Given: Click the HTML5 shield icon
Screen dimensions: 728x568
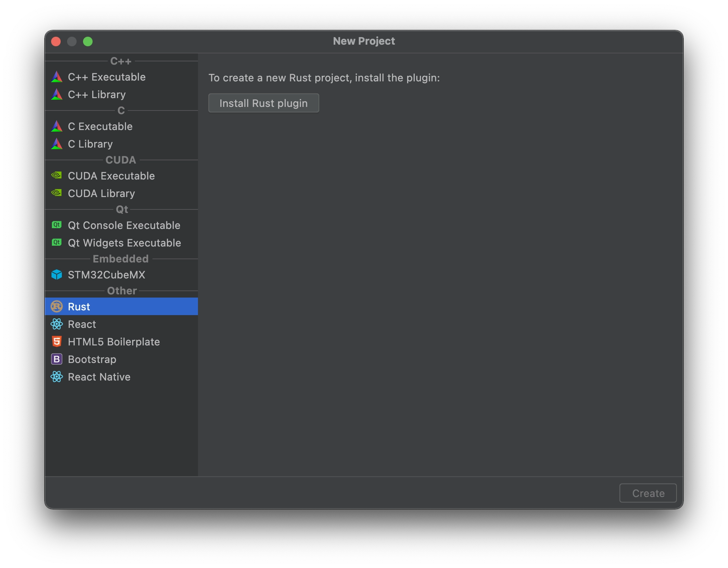Looking at the screenshot, I should coord(57,341).
